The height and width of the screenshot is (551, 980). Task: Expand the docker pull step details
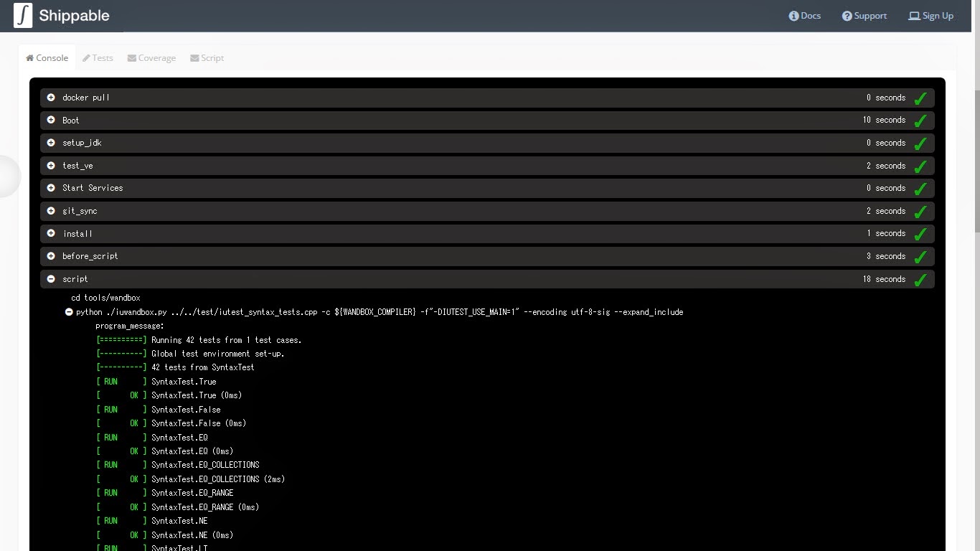point(50,98)
